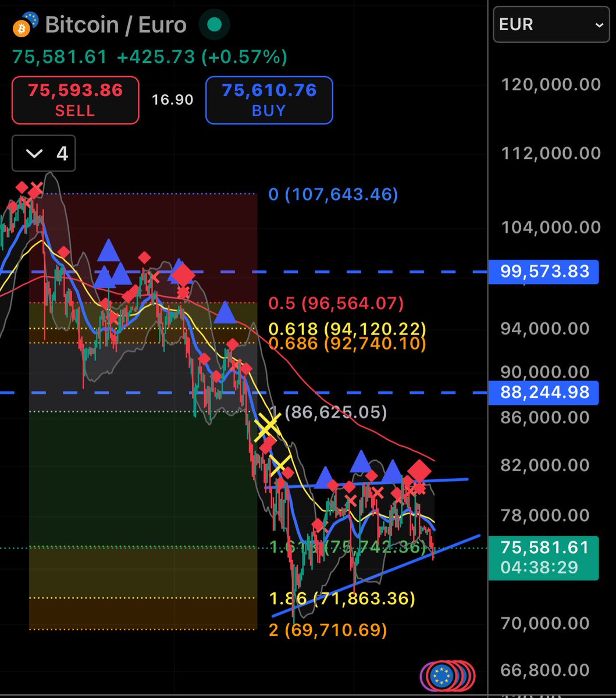Click the stacked Euro event flags icon
Image resolution: width=616 pixels, height=698 pixels.
(x=447, y=676)
